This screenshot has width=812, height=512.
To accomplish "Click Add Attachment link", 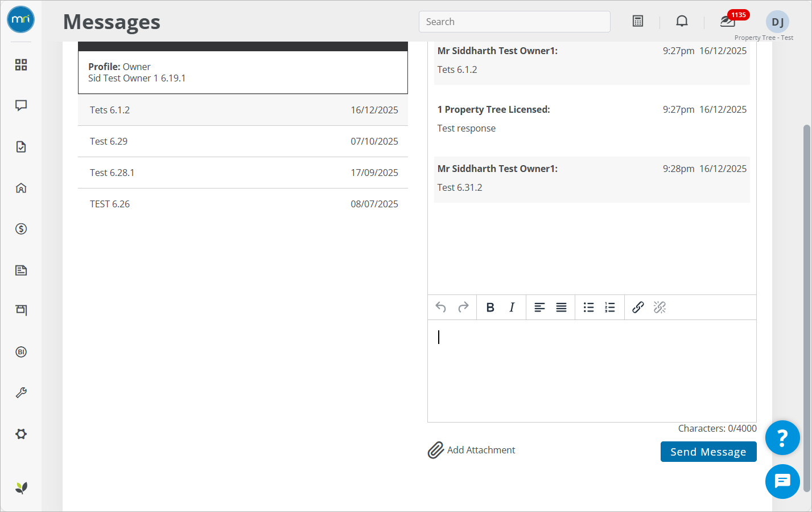I will [x=471, y=450].
